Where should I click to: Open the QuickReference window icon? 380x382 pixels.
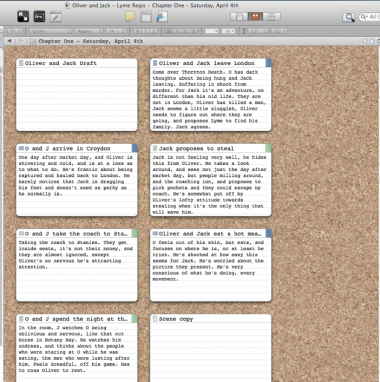tap(146, 17)
